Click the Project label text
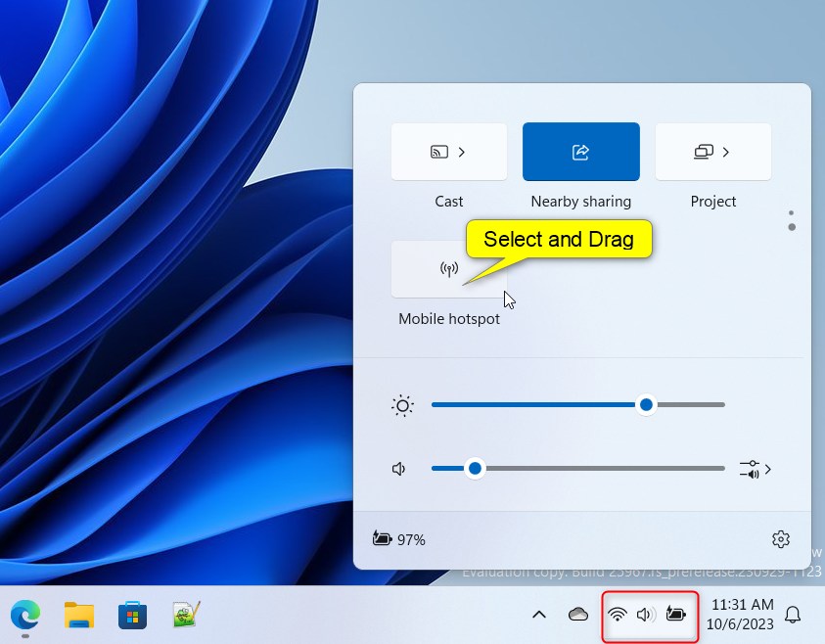 point(712,202)
